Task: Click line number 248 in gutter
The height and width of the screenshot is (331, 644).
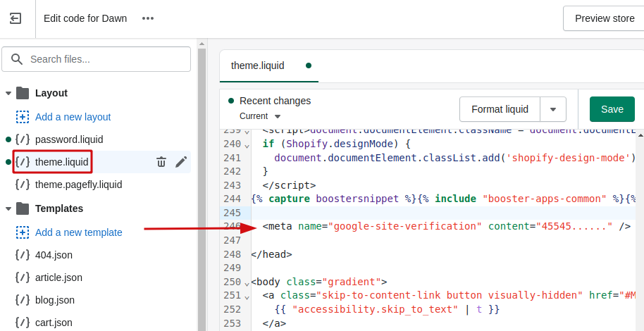Action: click(x=233, y=254)
